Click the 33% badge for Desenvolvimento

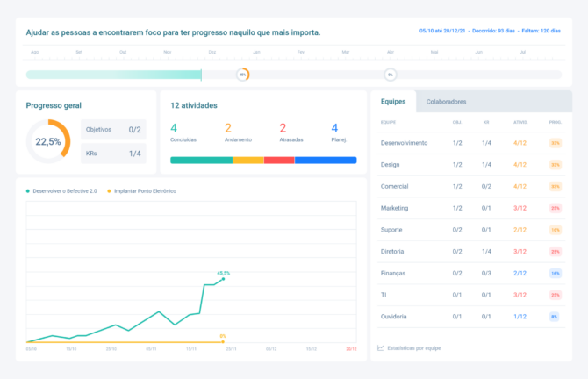(x=555, y=142)
